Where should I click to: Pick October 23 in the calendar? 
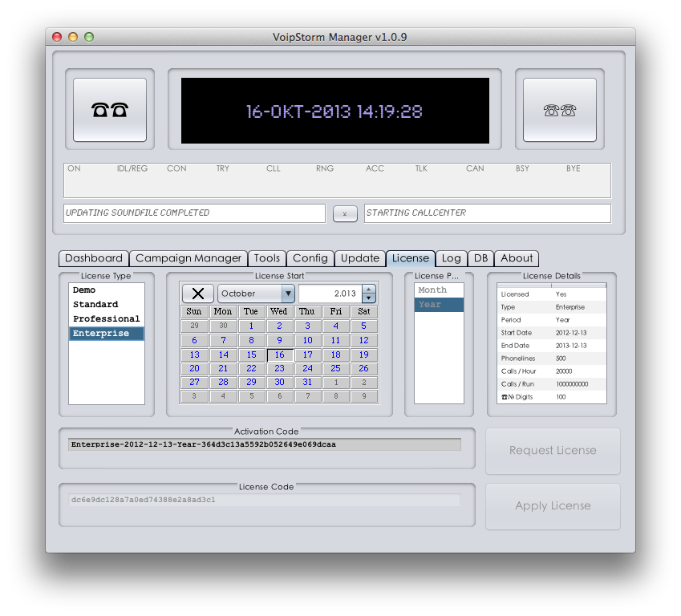pos(279,369)
